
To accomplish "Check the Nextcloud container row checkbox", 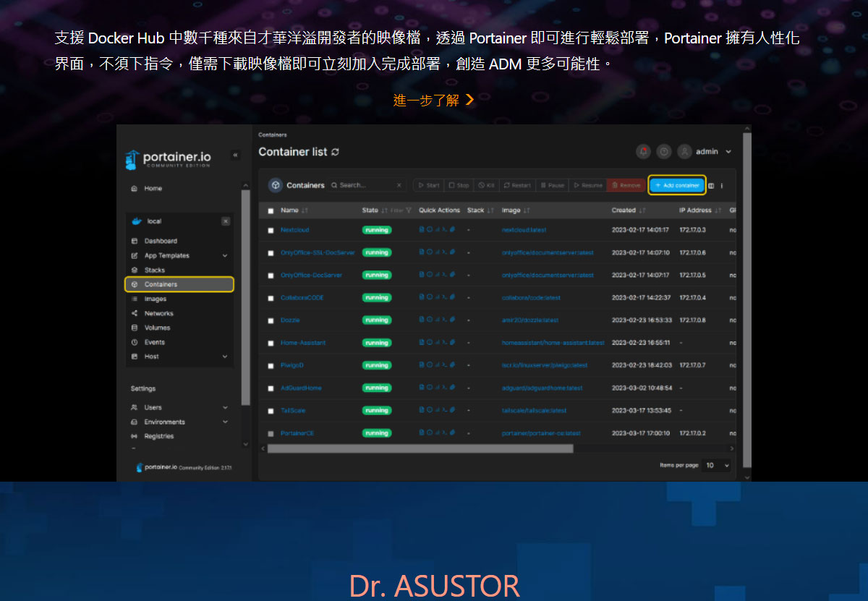I will tap(271, 230).
